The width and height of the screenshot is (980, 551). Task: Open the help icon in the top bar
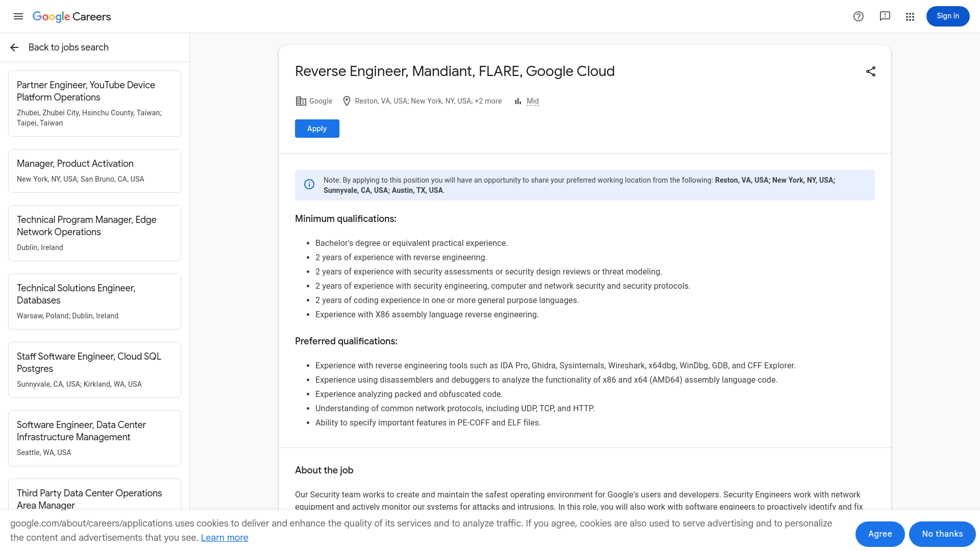[x=859, y=16]
